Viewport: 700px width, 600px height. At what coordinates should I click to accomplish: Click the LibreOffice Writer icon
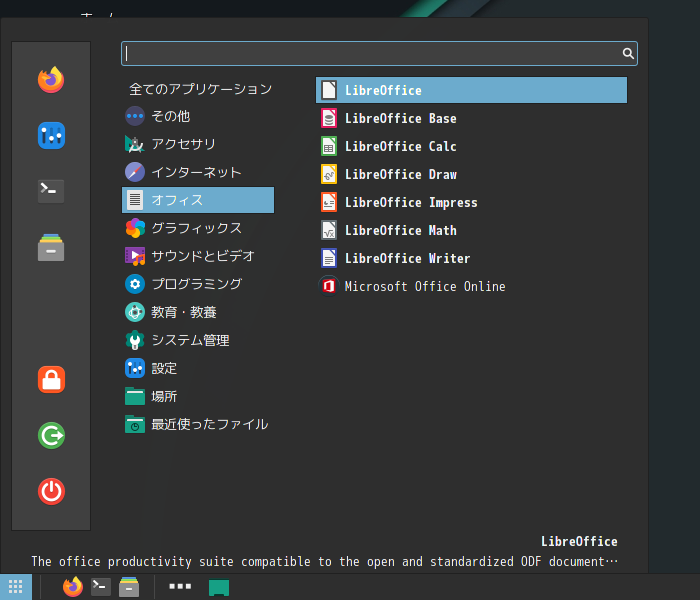click(x=329, y=258)
